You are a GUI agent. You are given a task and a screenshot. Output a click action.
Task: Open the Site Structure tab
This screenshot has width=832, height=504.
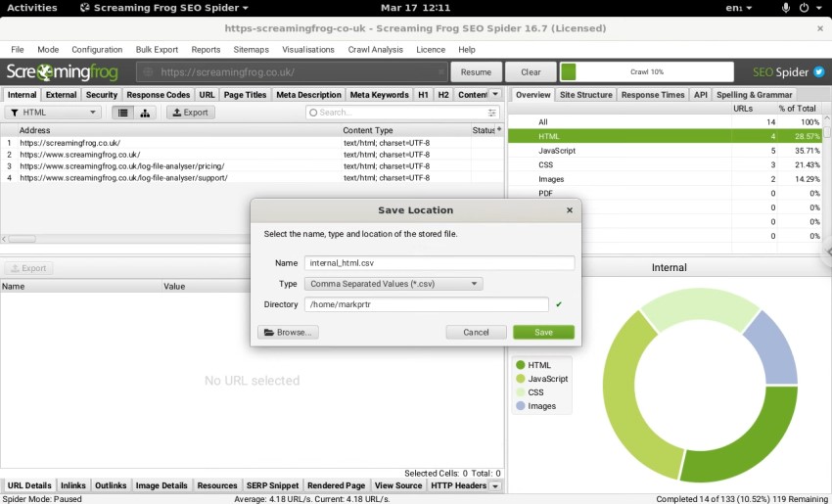coord(585,95)
